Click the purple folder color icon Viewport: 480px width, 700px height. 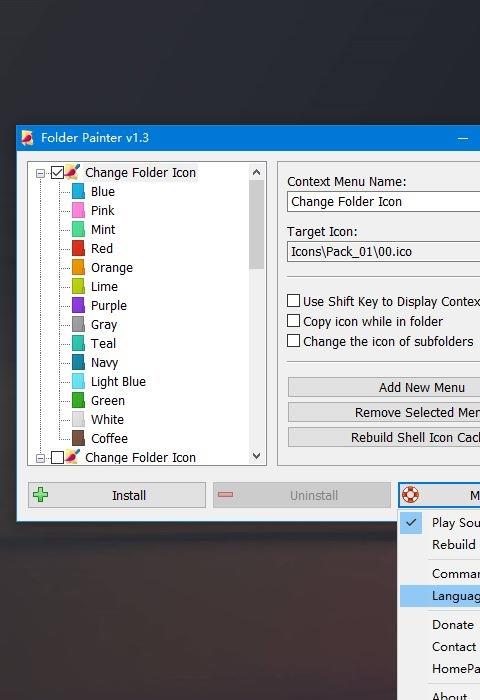click(x=78, y=305)
